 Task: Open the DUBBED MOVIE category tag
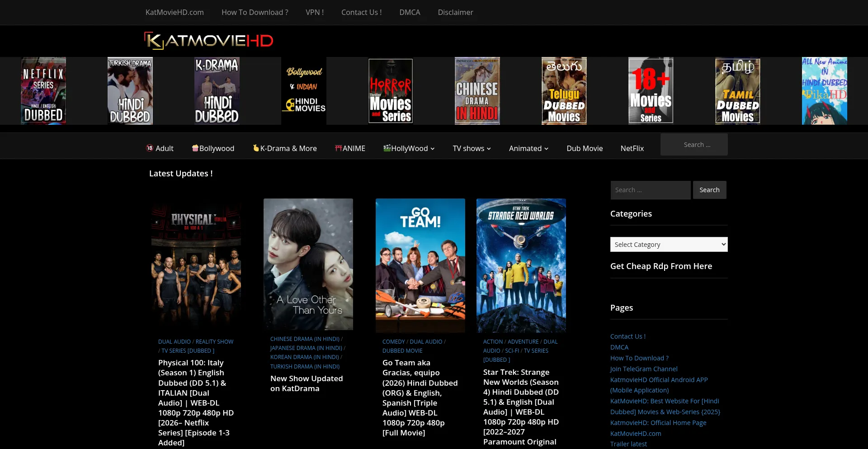(402, 351)
